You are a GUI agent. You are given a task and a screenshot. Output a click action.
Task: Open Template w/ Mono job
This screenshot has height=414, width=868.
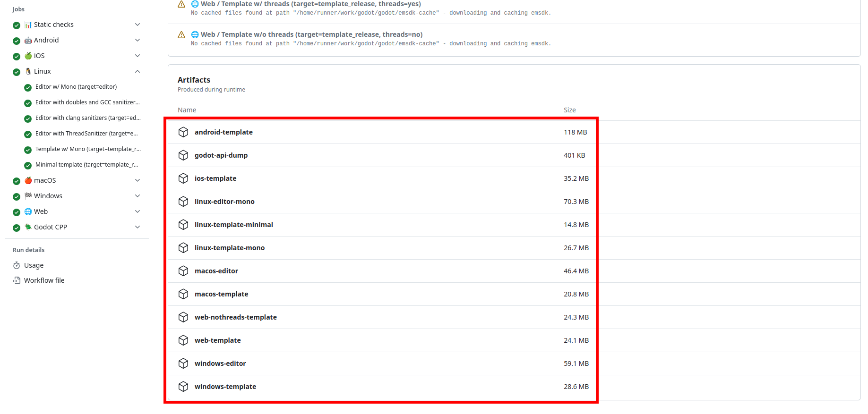tap(88, 149)
